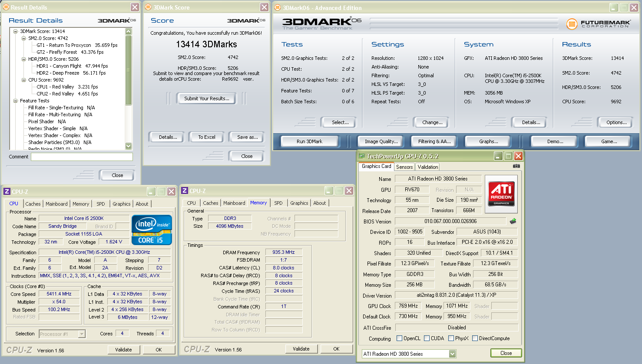Click Validate in the CPU tab CPU-Z window

123,350
